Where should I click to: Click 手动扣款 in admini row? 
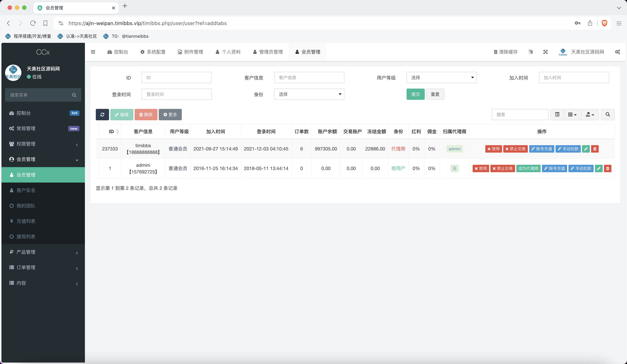click(581, 168)
